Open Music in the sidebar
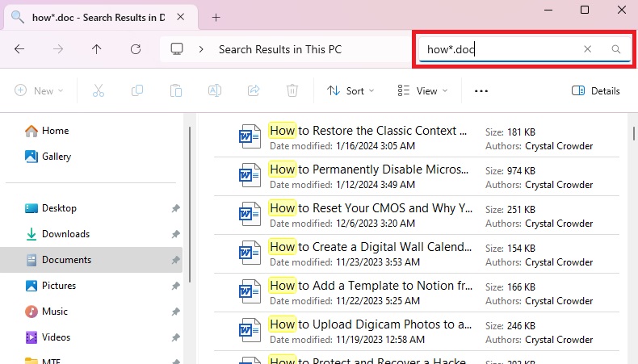 click(46, 312)
